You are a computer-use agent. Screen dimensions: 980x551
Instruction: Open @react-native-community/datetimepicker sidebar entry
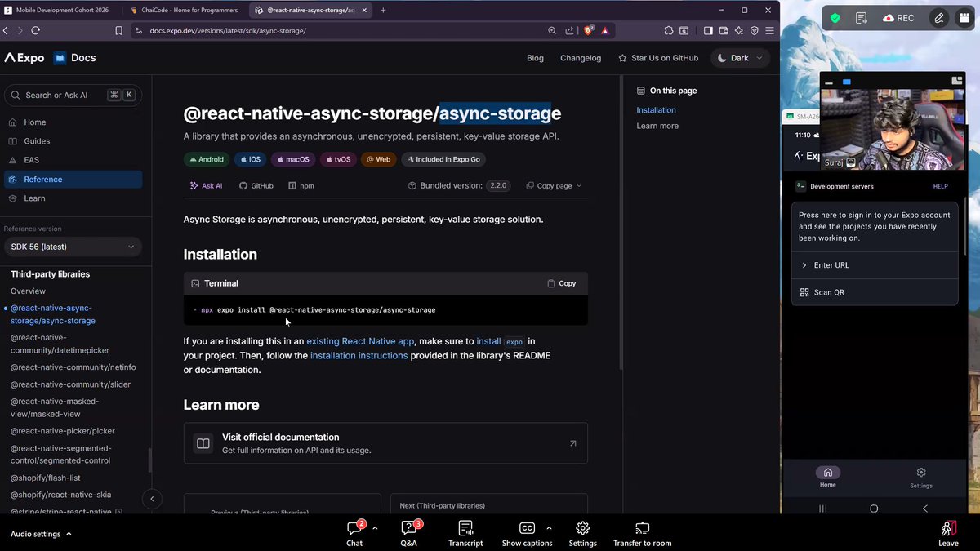(x=60, y=344)
